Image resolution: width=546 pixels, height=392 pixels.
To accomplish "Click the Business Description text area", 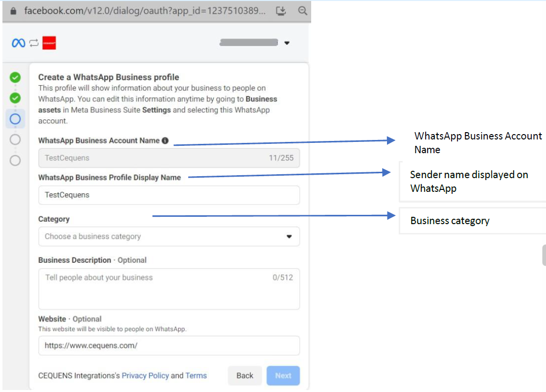I will point(169,289).
